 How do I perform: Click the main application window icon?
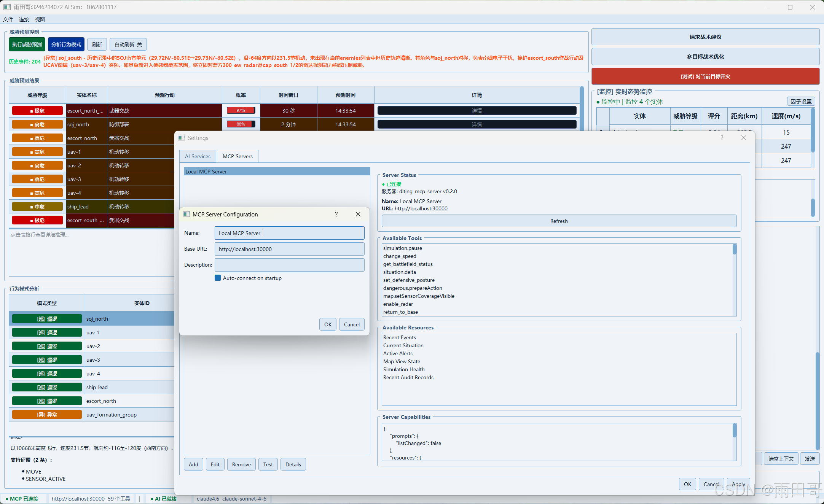point(7,7)
